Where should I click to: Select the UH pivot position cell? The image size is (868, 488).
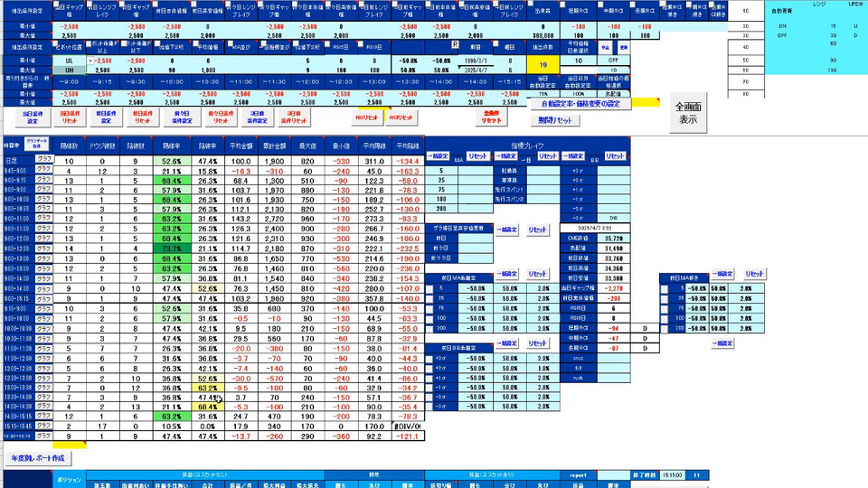pyautogui.click(x=70, y=70)
